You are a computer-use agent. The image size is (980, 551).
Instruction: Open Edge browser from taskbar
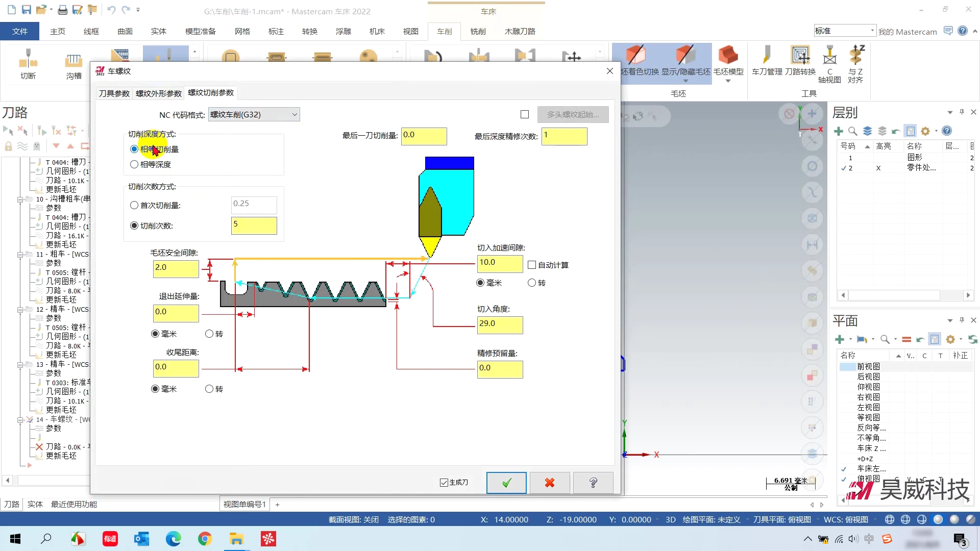click(173, 539)
